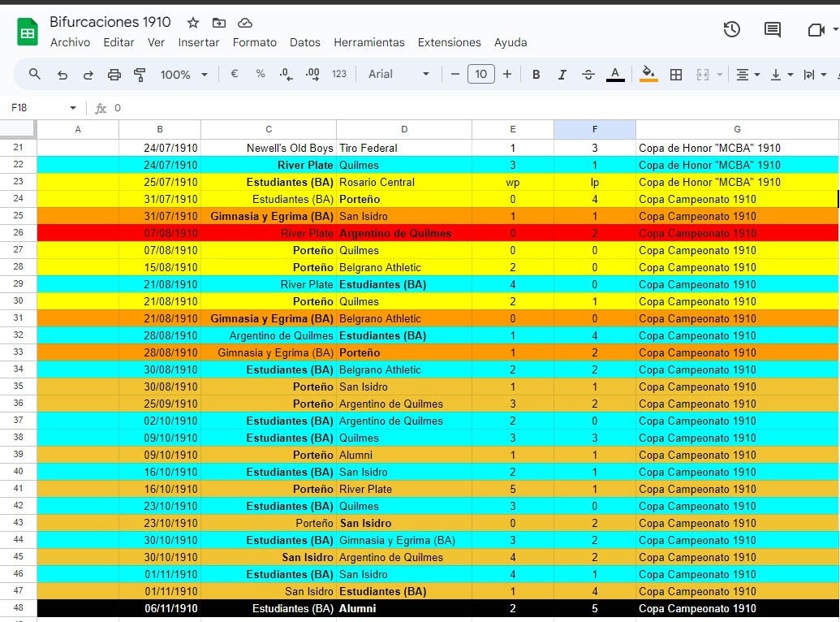Redo the last action
The height and width of the screenshot is (622, 840).
pos(88,75)
